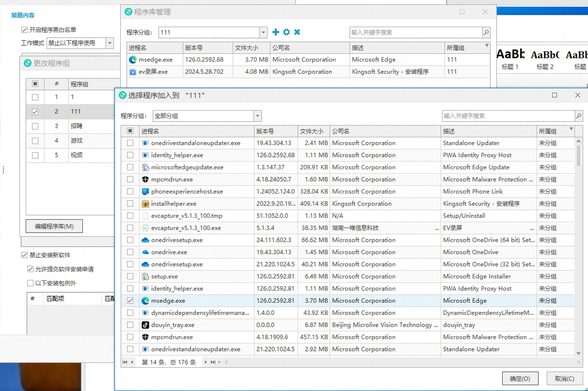Expand the 工作模式 dropdown
The width and height of the screenshot is (588, 391).
[x=110, y=43]
